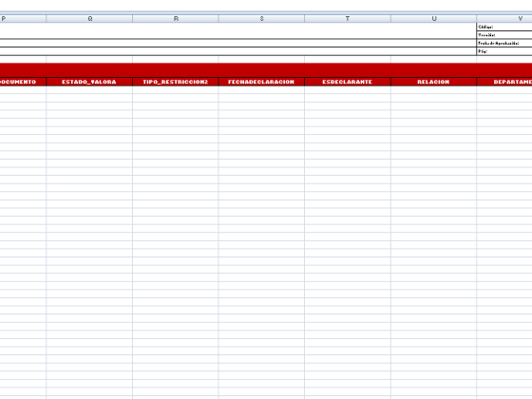532x399 pixels.
Task: Select column P header
Action: (23, 19)
